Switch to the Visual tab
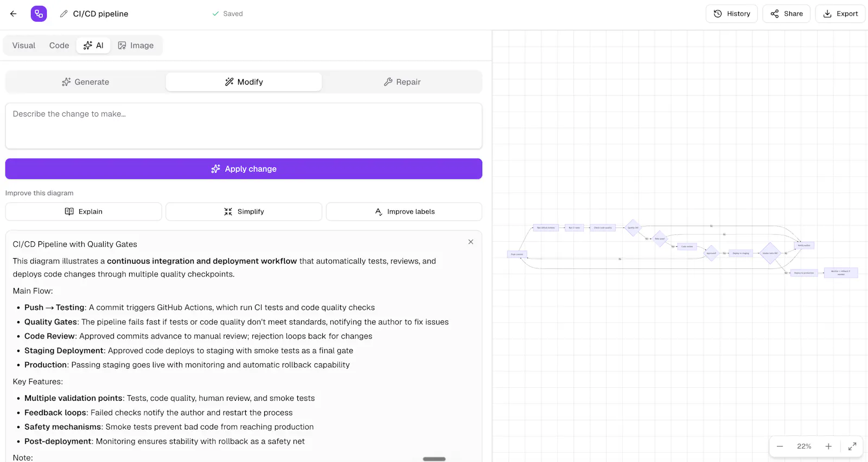Image resolution: width=868 pixels, height=462 pixels. coord(24,46)
